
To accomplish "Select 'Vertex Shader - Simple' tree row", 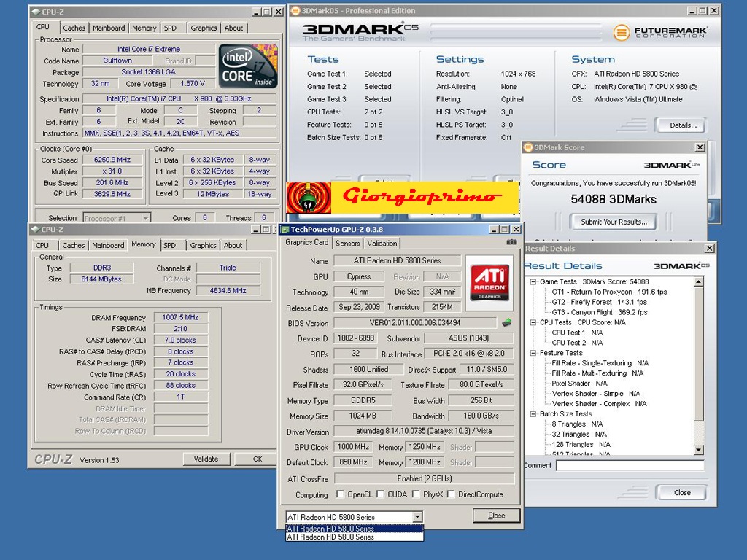I will coord(596,394).
